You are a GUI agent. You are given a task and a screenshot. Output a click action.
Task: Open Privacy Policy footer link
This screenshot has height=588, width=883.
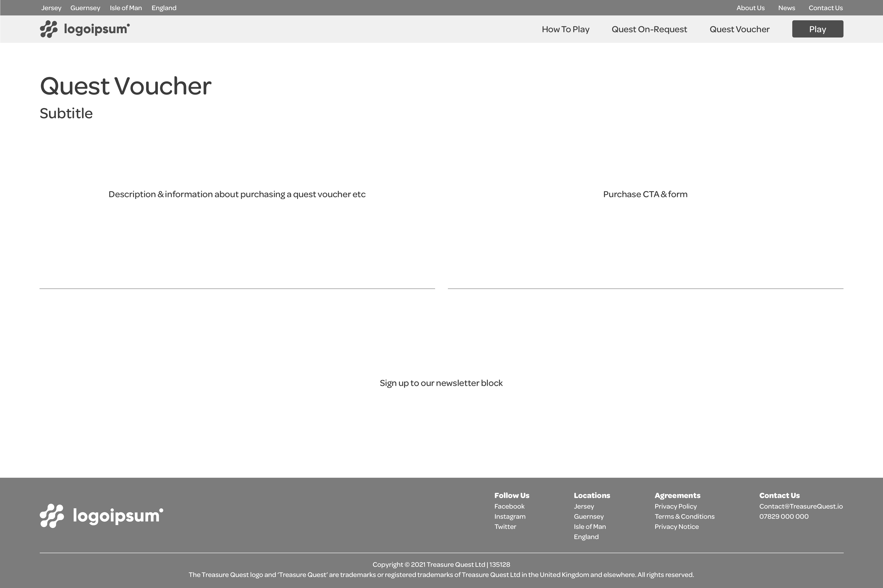[675, 506]
